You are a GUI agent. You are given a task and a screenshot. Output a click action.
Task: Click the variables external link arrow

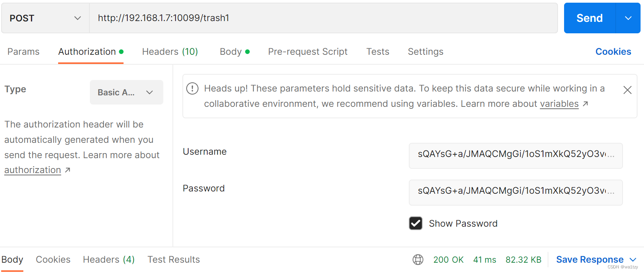pos(585,104)
